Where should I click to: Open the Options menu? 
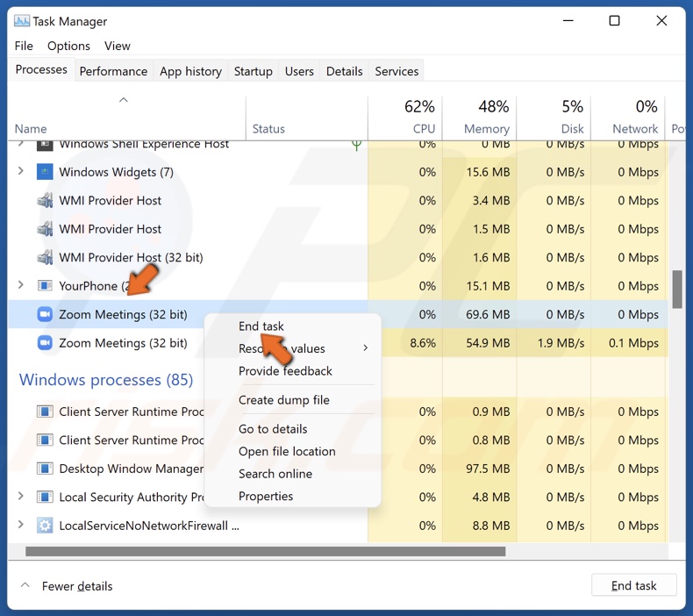click(x=68, y=46)
